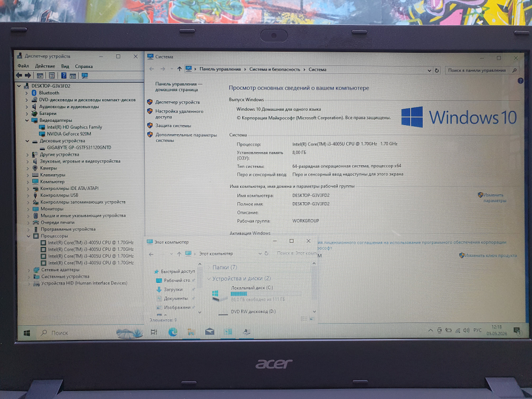Select Очереди печати category
The width and height of the screenshot is (532, 399).
click(x=57, y=222)
